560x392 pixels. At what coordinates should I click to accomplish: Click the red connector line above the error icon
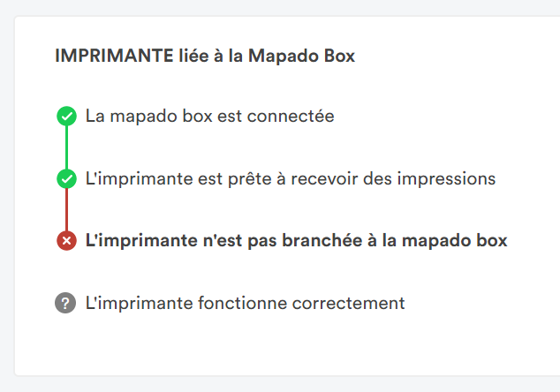(x=66, y=210)
